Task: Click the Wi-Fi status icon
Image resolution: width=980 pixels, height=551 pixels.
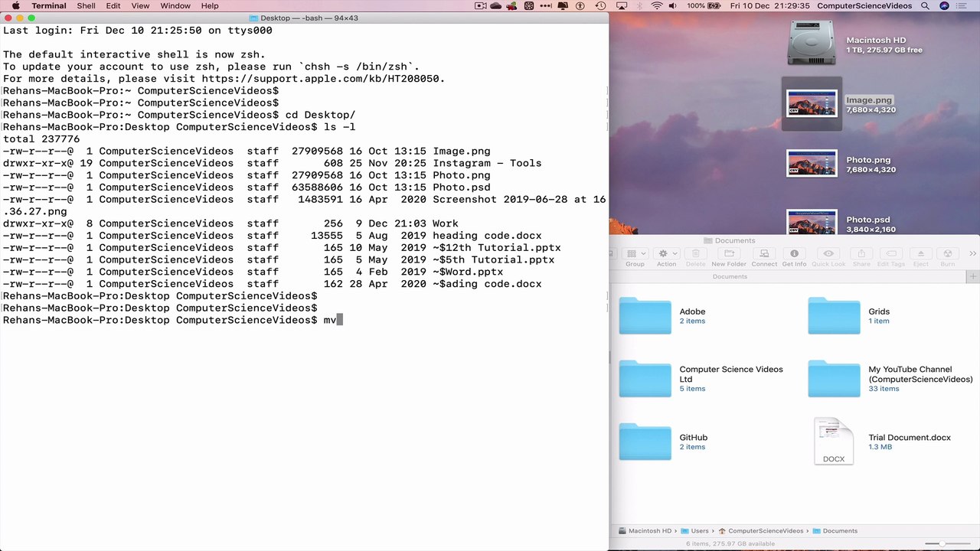Action: point(657,6)
